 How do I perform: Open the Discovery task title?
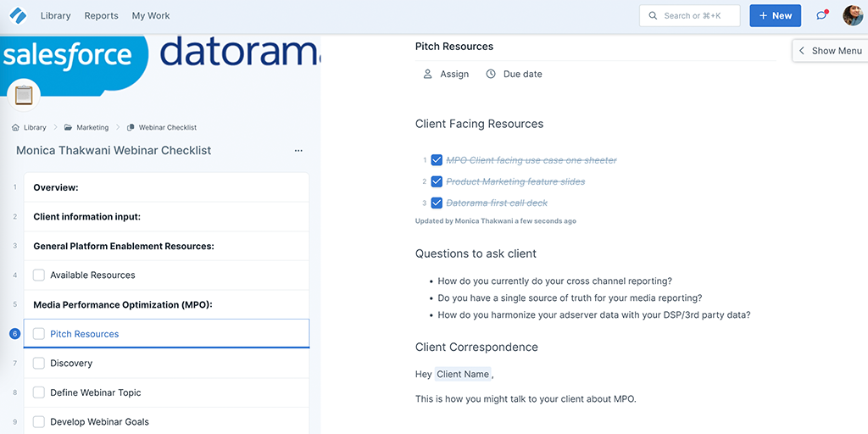71,363
